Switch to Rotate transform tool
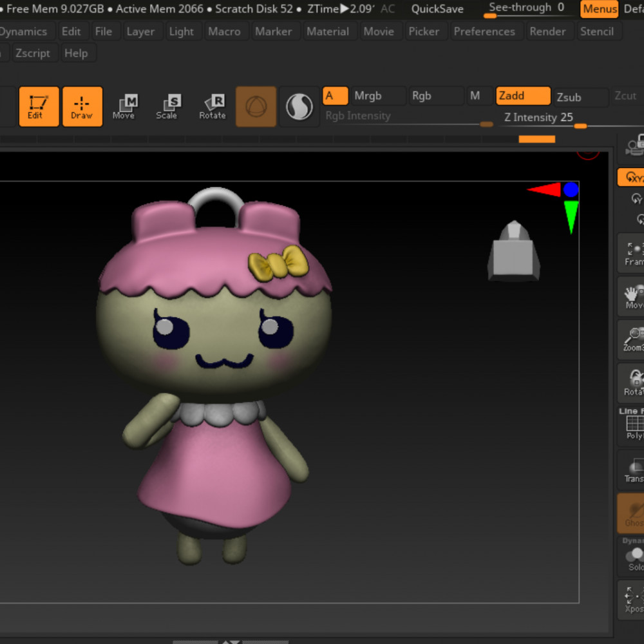This screenshot has height=644, width=644. click(x=212, y=106)
